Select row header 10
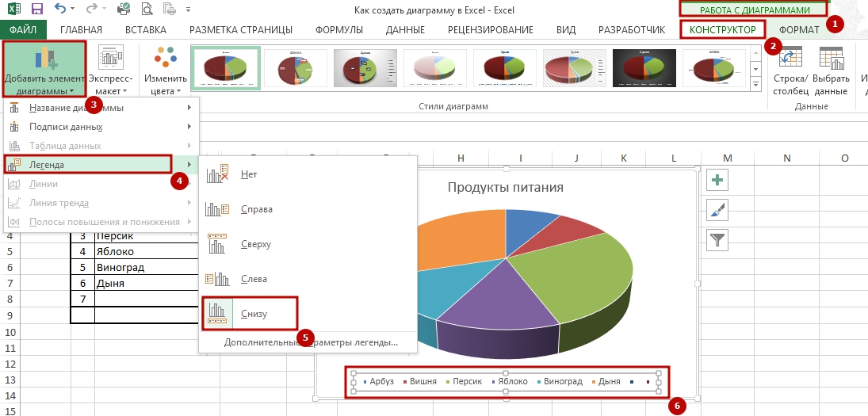This screenshot has height=416, width=868. click(x=10, y=332)
